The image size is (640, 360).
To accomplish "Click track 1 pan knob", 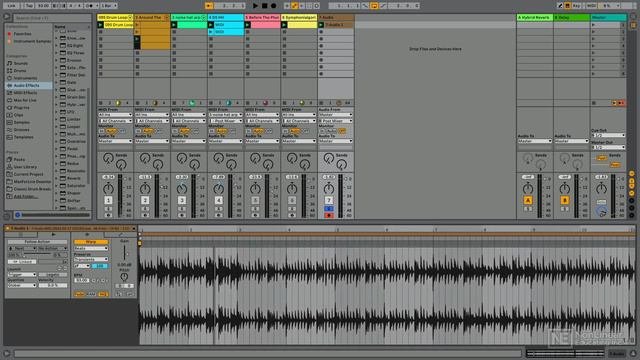I will tap(108, 189).
